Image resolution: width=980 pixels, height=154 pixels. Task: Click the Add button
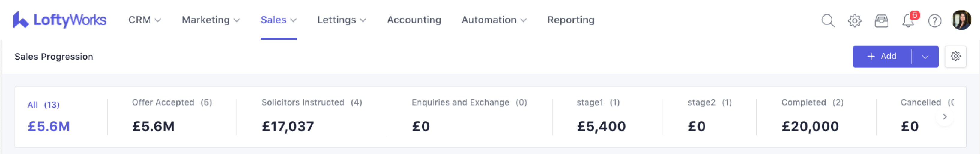coord(881,57)
